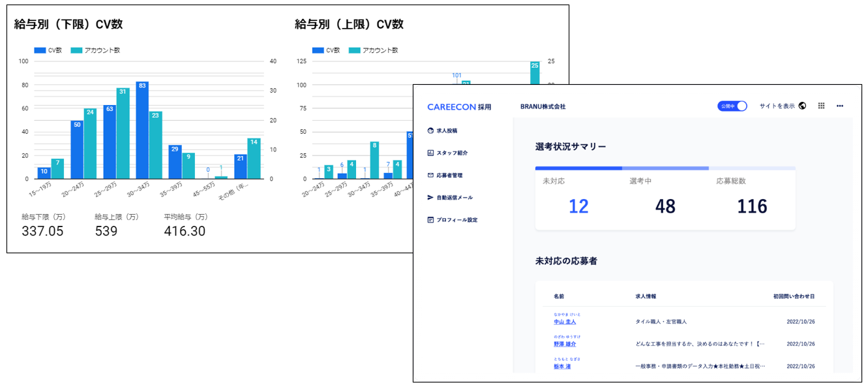Click the account bar labeled 31 in 下限 chart
This screenshot has height=387, width=868.
point(123,133)
